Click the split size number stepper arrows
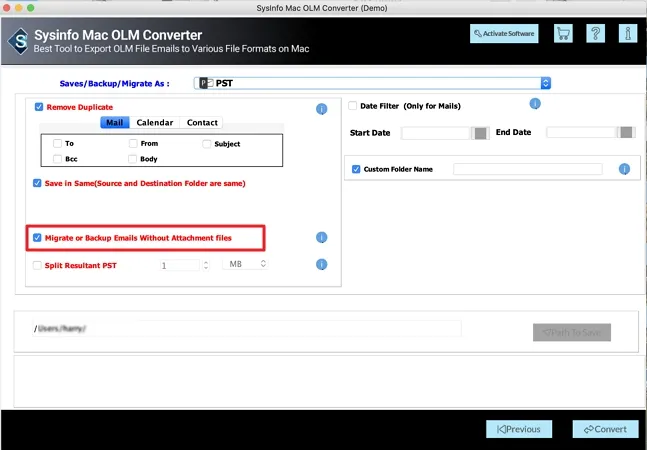The height and width of the screenshot is (450, 647). 206,265
